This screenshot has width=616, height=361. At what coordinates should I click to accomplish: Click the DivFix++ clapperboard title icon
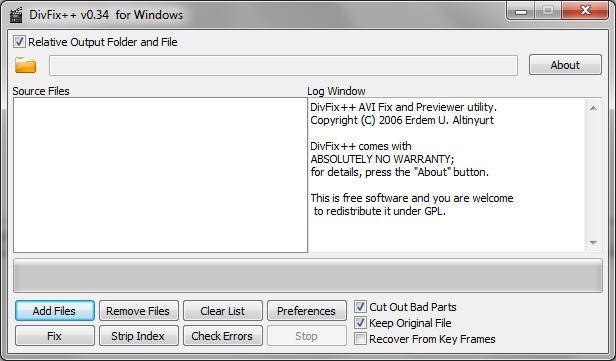[x=16, y=15]
